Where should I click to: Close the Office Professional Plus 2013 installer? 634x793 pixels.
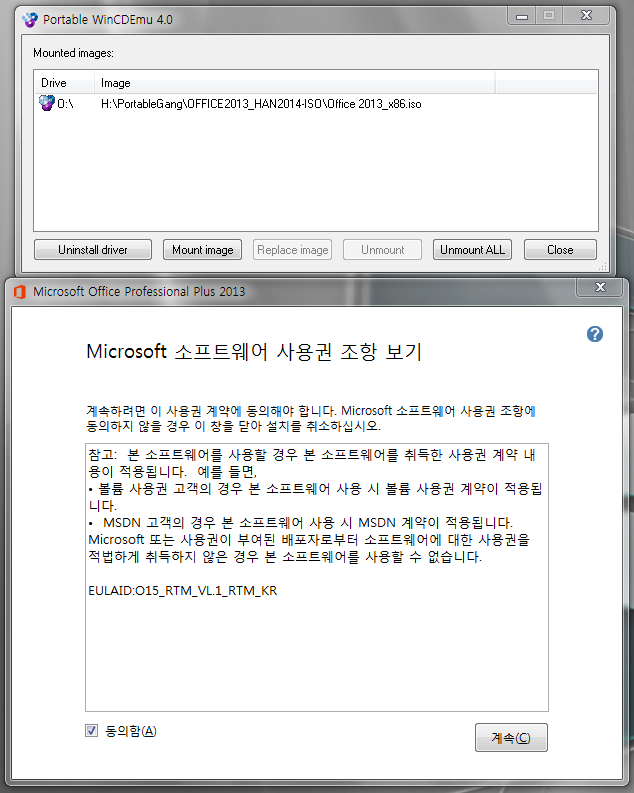point(600,287)
